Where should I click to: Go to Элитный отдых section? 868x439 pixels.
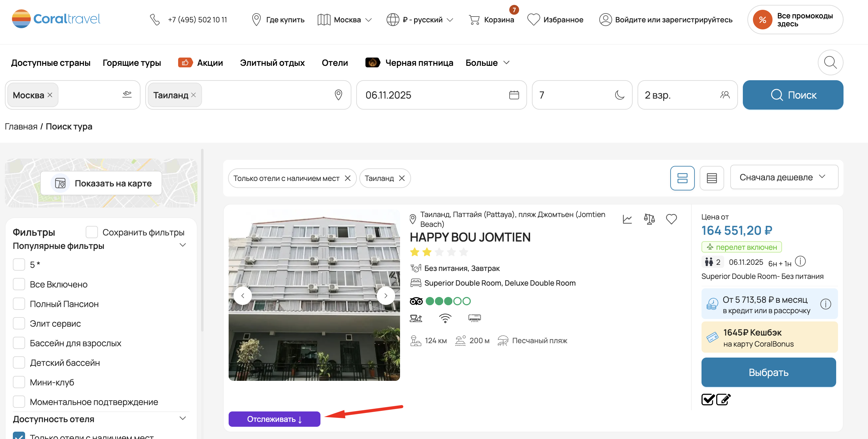pos(272,63)
